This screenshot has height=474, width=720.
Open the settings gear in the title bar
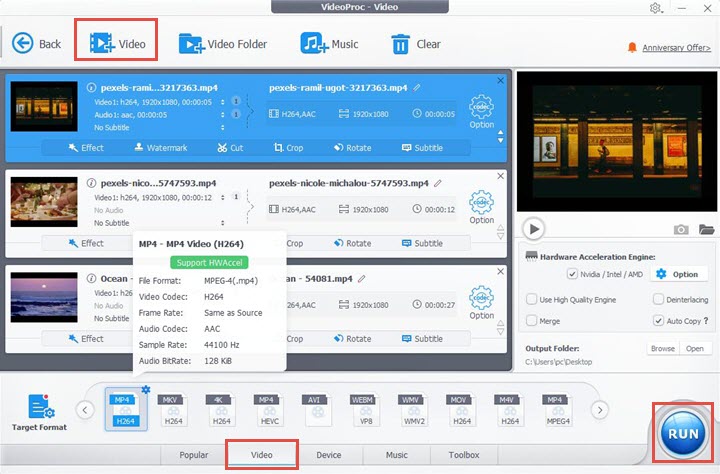[655, 8]
